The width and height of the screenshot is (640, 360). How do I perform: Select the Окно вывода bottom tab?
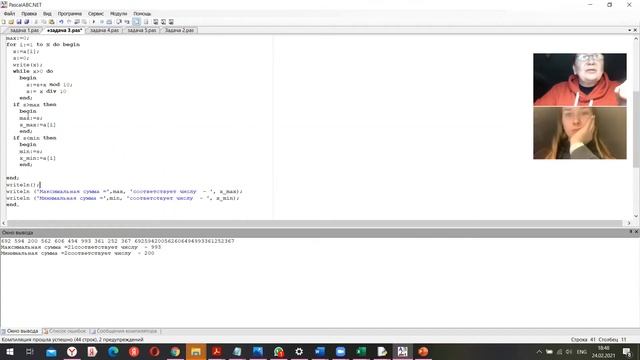[x=20, y=331]
